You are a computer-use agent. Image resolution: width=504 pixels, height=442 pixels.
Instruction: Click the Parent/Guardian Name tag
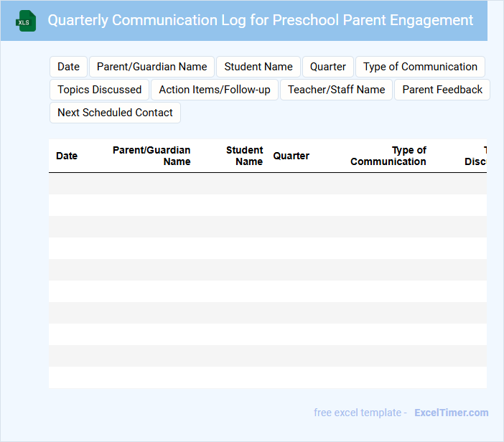point(151,67)
